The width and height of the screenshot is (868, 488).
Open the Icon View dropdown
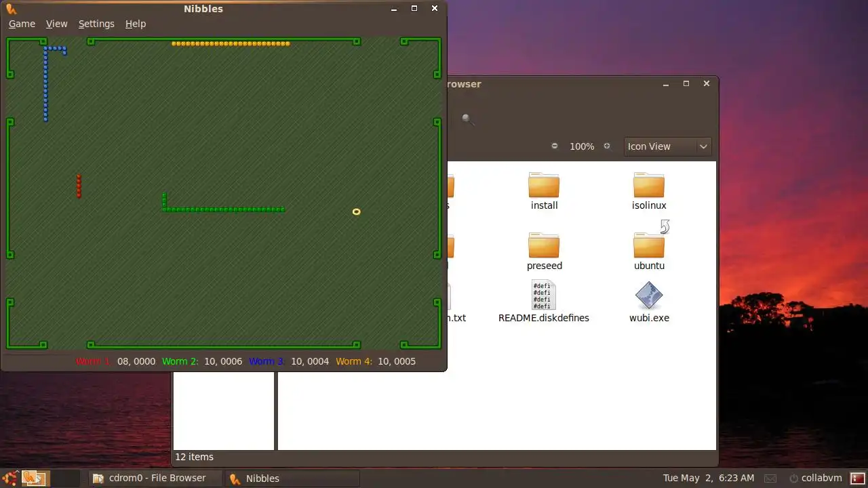click(667, 146)
